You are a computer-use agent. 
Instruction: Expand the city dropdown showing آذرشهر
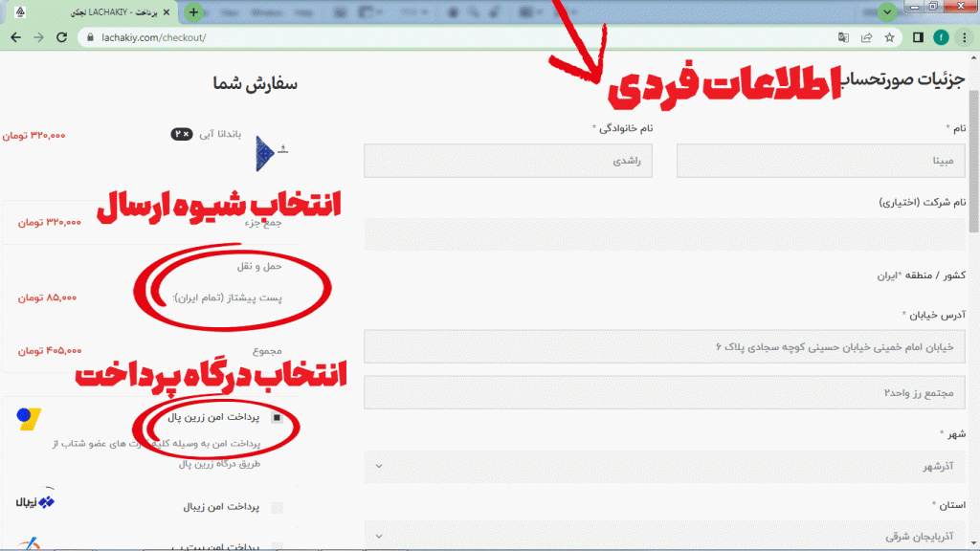click(665, 466)
